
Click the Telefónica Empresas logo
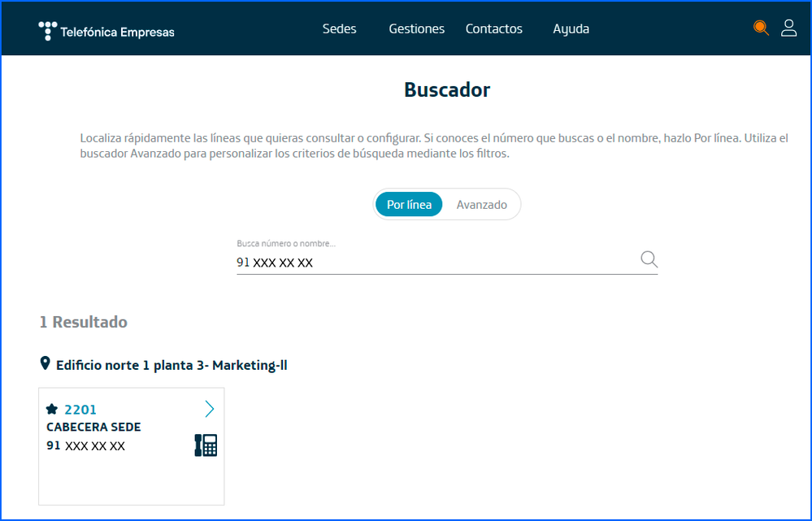[106, 31]
